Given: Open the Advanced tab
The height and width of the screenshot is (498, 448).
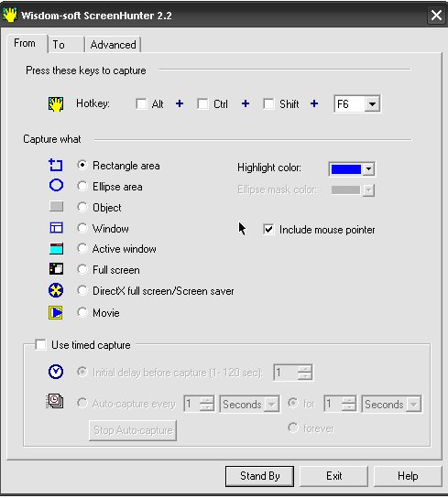Looking at the screenshot, I should (x=114, y=45).
